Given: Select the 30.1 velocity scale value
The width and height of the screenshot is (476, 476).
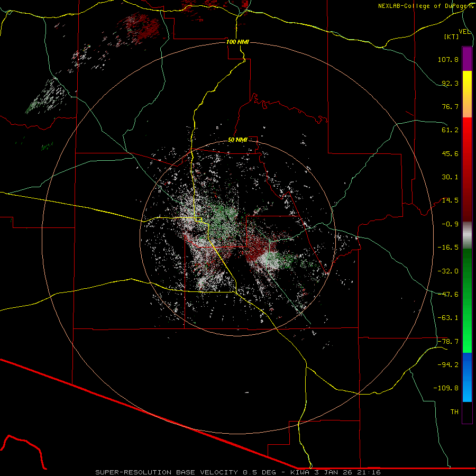Looking at the screenshot, I should point(450,177).
